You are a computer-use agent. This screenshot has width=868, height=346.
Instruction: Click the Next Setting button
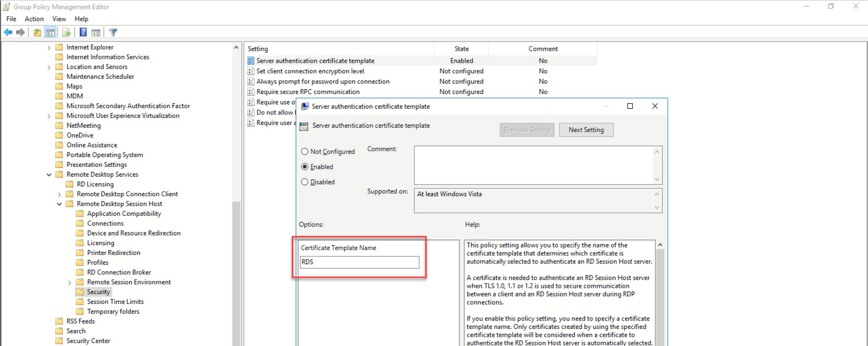586,130
